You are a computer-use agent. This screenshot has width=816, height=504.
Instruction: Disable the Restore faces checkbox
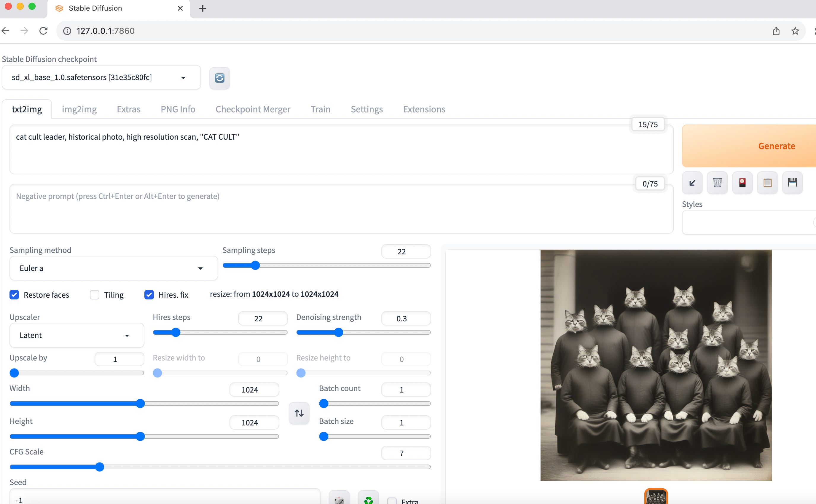(x=14, y=295)
